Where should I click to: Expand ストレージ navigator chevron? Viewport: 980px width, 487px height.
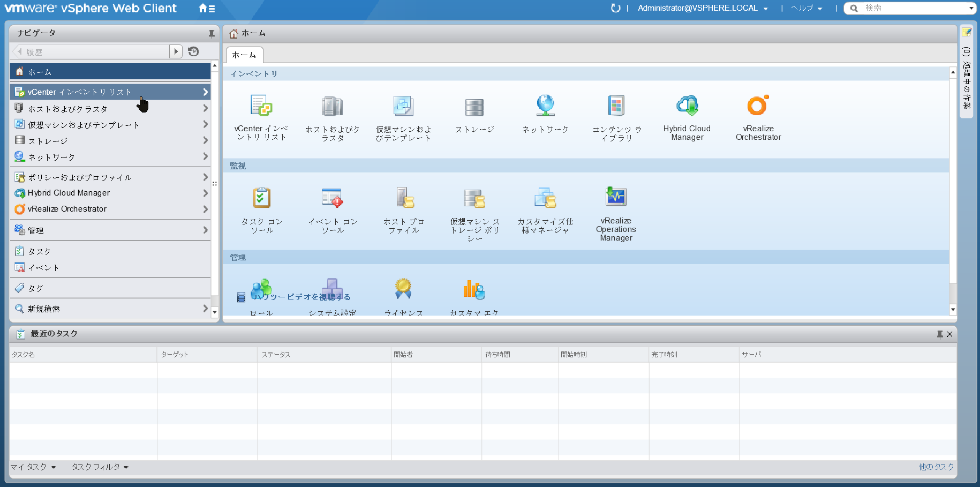[205, 140]
